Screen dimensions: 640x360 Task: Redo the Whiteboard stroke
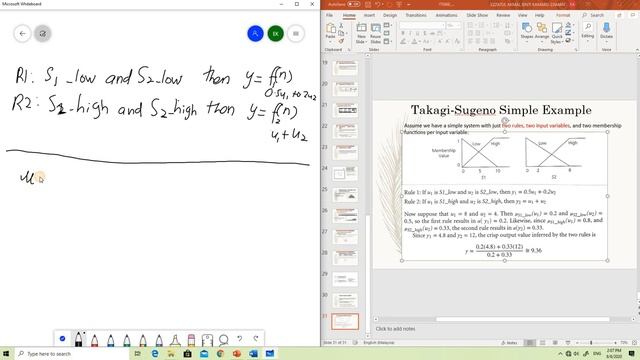tap(256, 338)
